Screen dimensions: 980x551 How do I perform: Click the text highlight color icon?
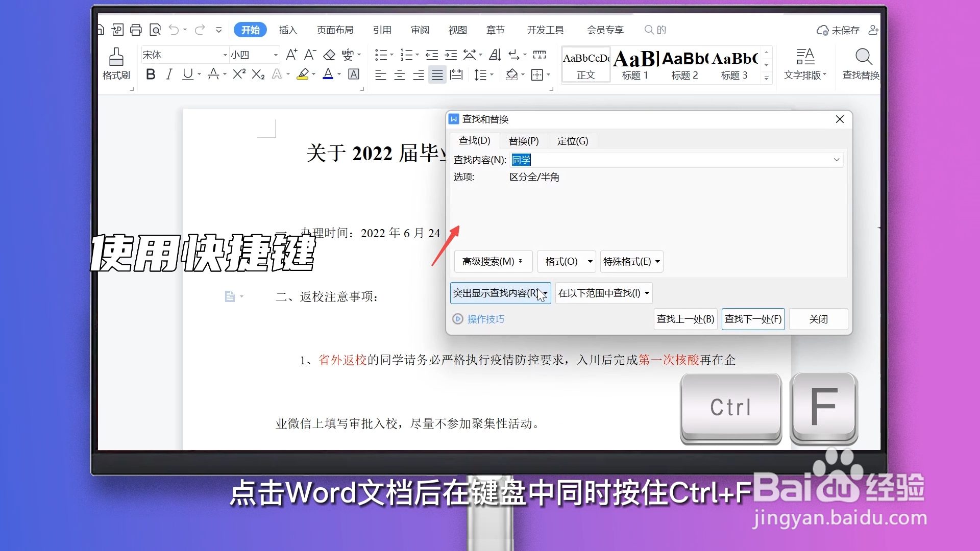pos(303,74)
